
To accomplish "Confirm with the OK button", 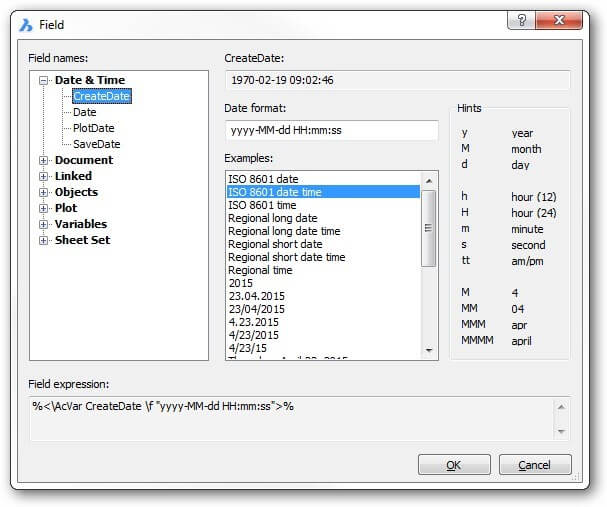I will [x=454, y=465].
